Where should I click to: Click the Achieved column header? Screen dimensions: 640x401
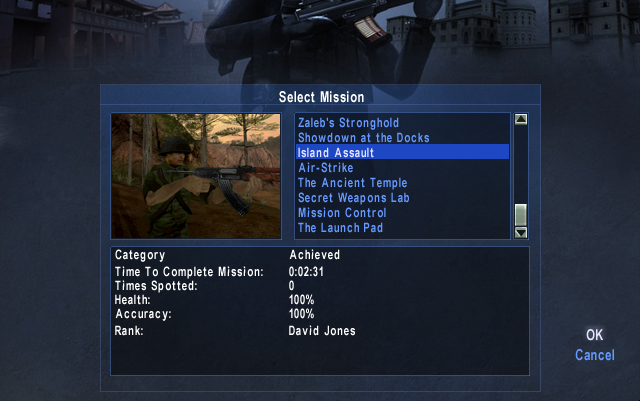pyautogui.click(x=315, y=255)
